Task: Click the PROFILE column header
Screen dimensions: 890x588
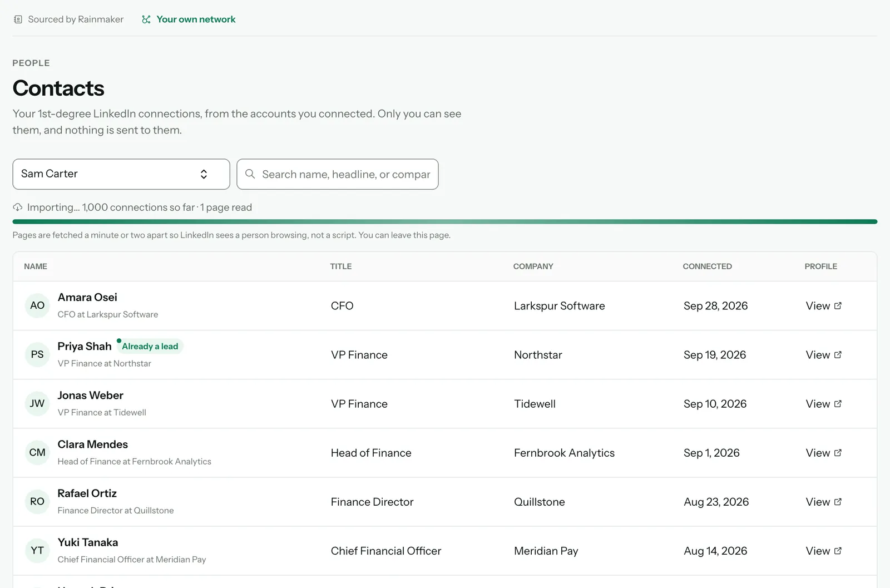Action: coord(820,266)
